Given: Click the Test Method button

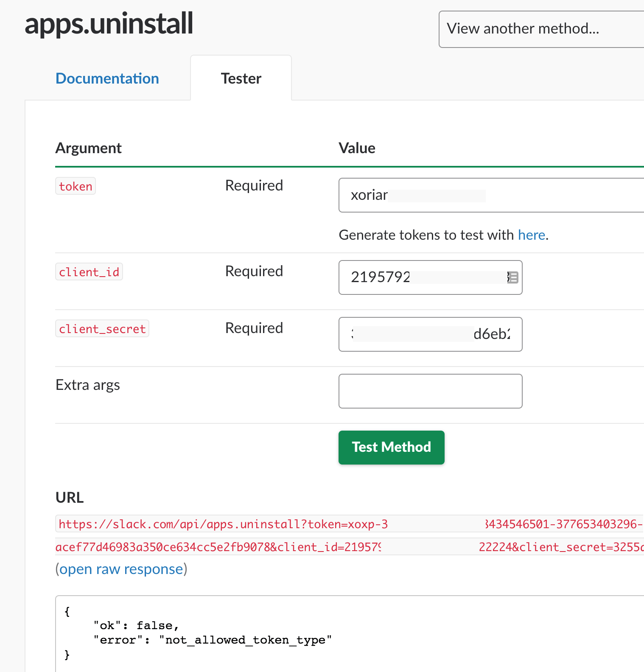Looking at the screenshot, I should point(391,447).
